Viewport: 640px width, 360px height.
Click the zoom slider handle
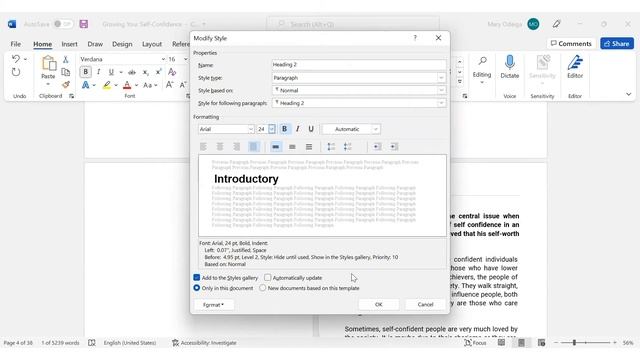click(574, 343)
